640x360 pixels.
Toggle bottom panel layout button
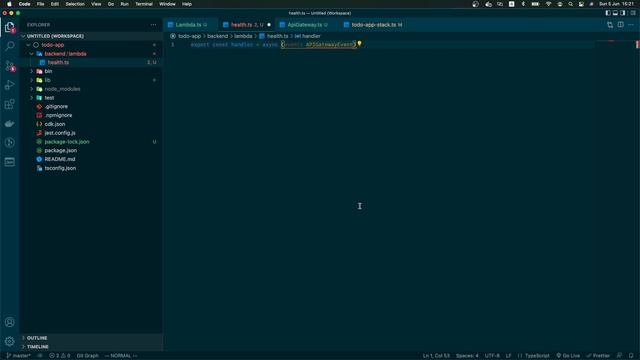615,13
